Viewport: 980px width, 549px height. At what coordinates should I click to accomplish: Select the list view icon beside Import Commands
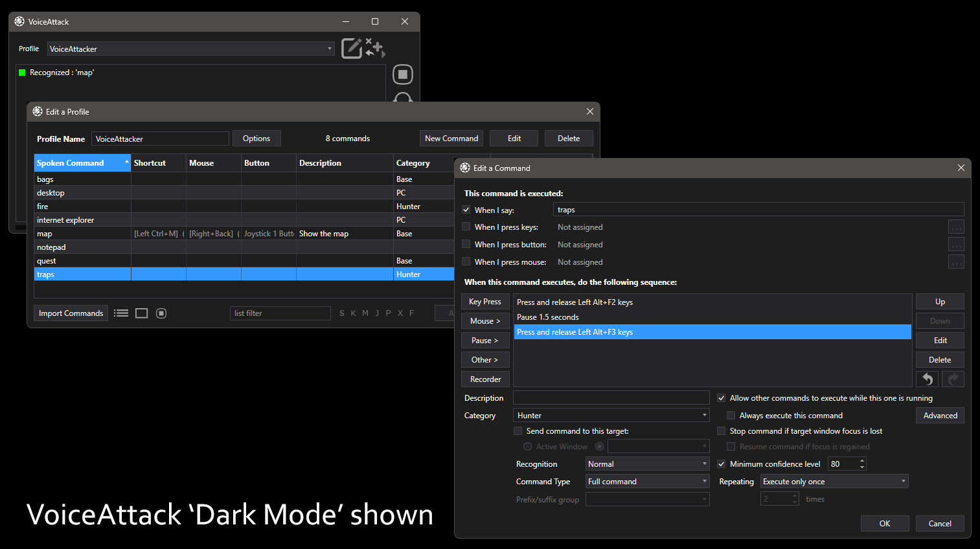point(121,313)
